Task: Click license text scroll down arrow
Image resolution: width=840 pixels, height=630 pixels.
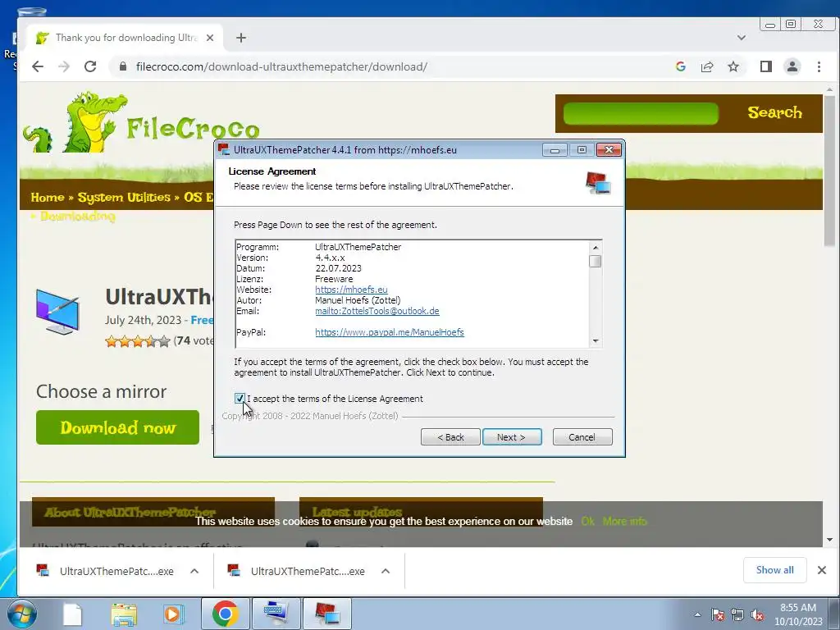Action: [596, 341]
